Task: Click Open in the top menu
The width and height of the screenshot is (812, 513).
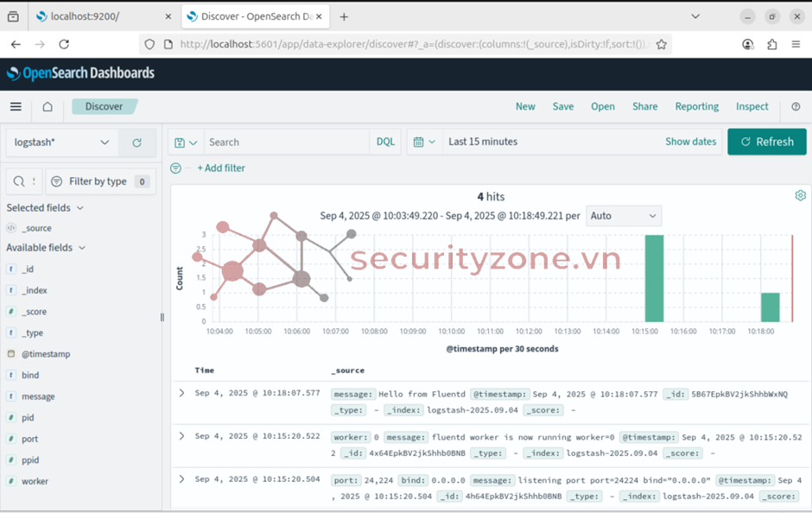Action: tap(603, 106)
